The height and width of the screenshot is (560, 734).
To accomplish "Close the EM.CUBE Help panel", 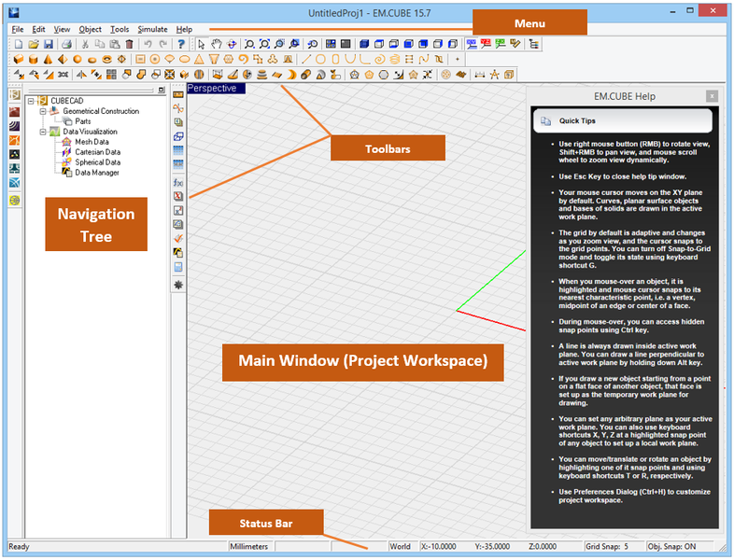I will [712, 96].
